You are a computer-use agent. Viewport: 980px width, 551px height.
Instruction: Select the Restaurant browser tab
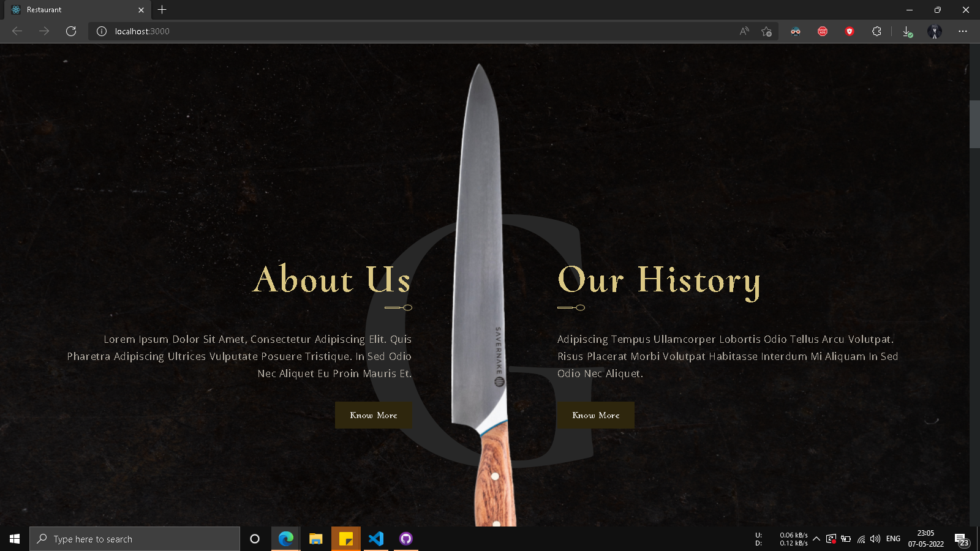(73, 10)
